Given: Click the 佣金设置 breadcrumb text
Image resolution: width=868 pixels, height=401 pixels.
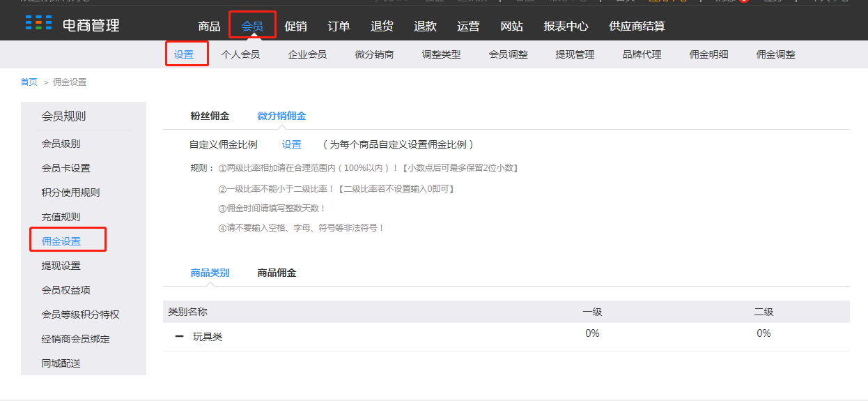Looking at the screenshot, I should tap(70, 82).
